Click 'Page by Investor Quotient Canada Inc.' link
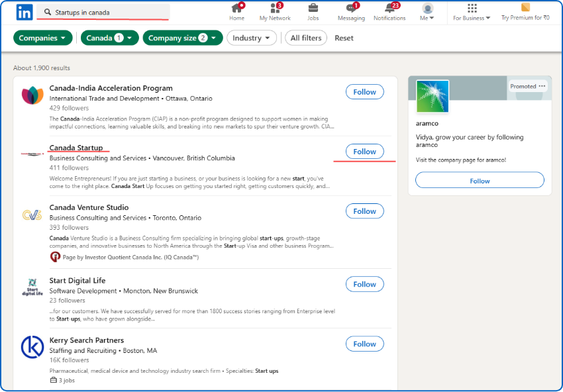Image resolution: width=563 pixels, height=392 pixels. [x=130, y=257]
